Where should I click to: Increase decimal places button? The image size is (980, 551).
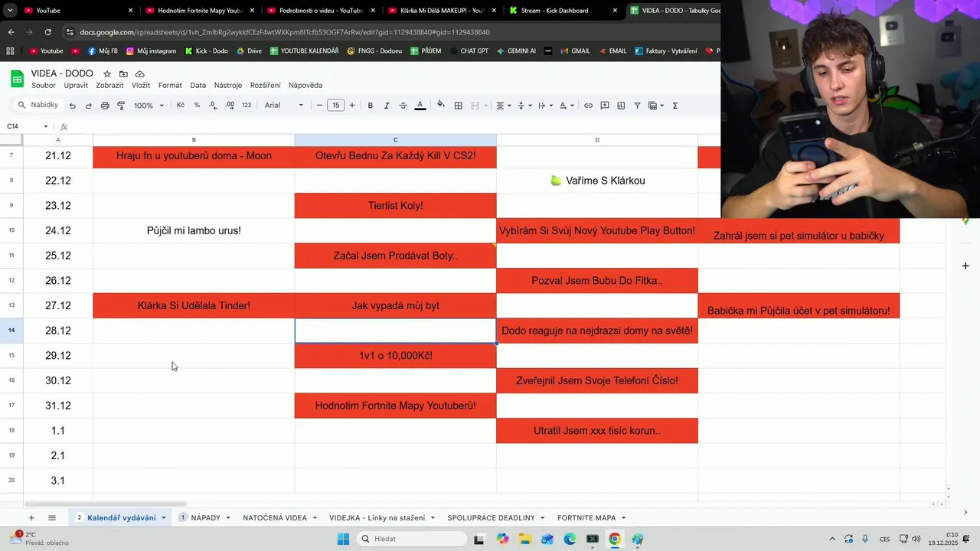coord(230,106)
